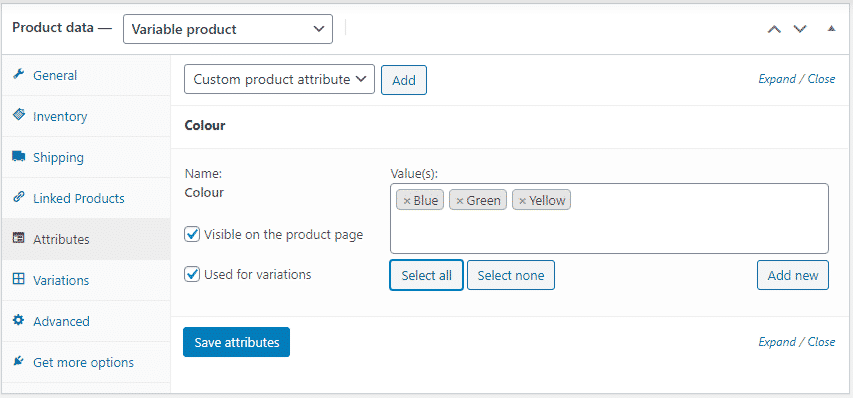
Task: Remove the Yellow value using its x
Action: click(522, 201)
